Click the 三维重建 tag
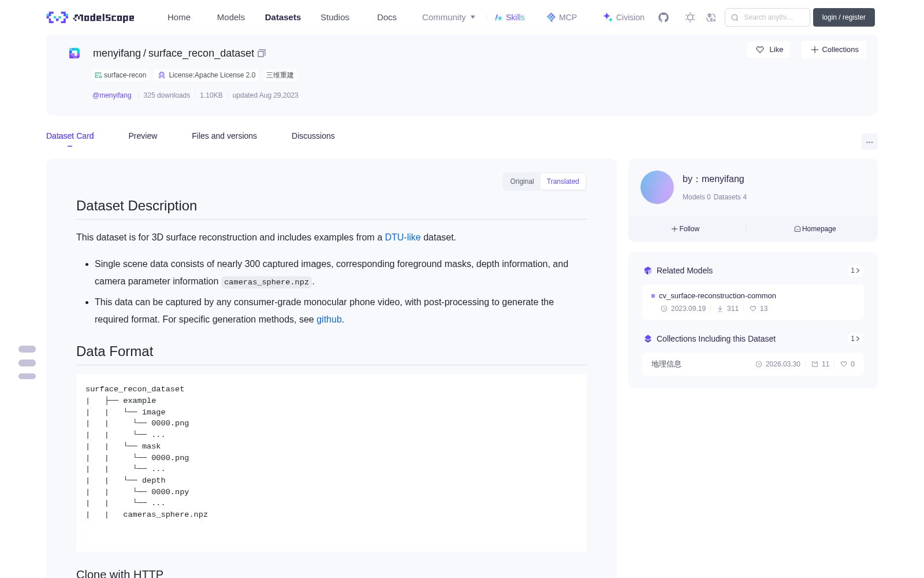 280,75
